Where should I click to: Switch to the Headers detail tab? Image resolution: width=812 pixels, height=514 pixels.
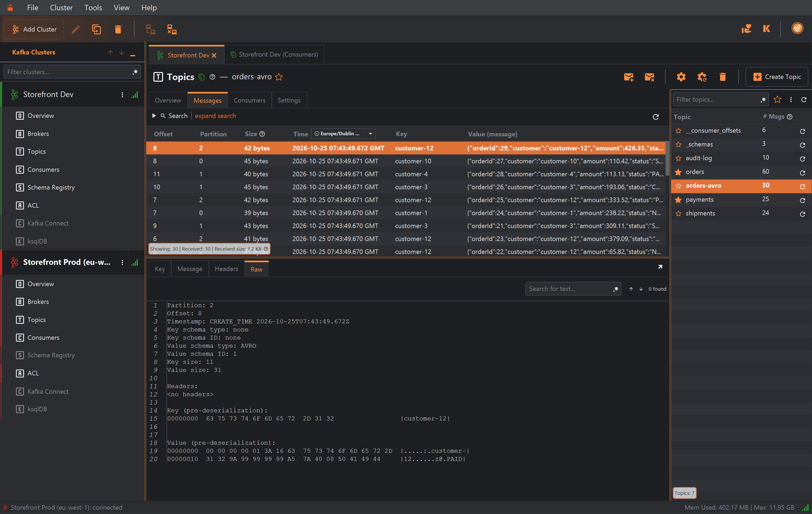226,269
